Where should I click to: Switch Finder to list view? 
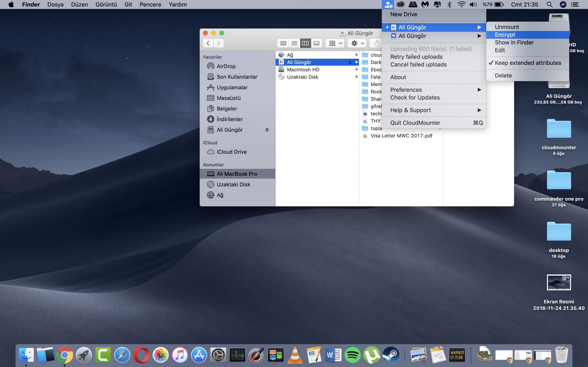click(294, 43)
